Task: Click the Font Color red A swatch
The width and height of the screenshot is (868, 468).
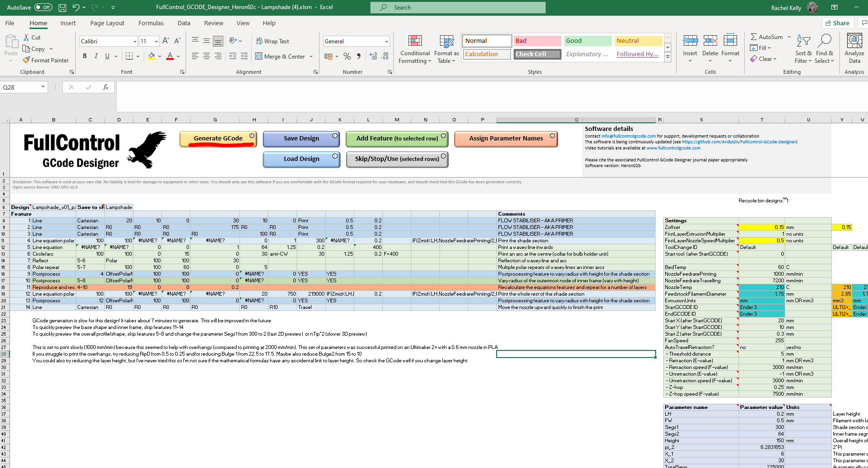Action: click(170, 56)
